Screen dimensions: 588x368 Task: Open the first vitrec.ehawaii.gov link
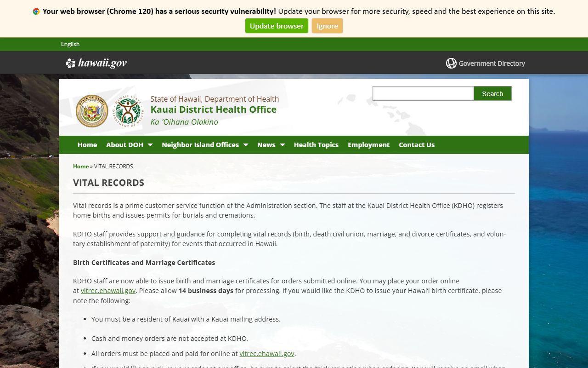tap(108, 291)
